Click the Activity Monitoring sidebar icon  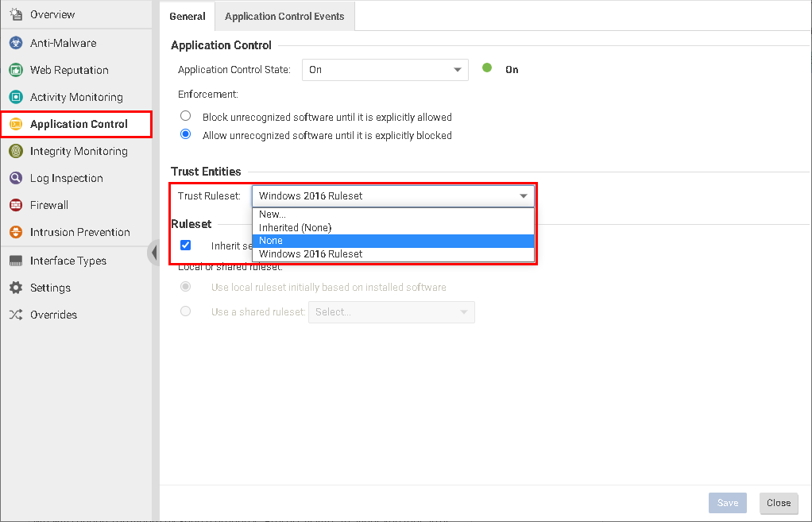(16, 97)
